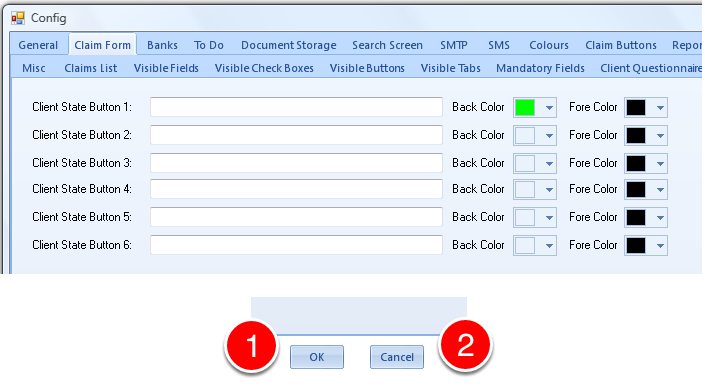Click the Client State Button 6 text field
The height and width of the screenshot is (386, 705).
tap(296, 245)
